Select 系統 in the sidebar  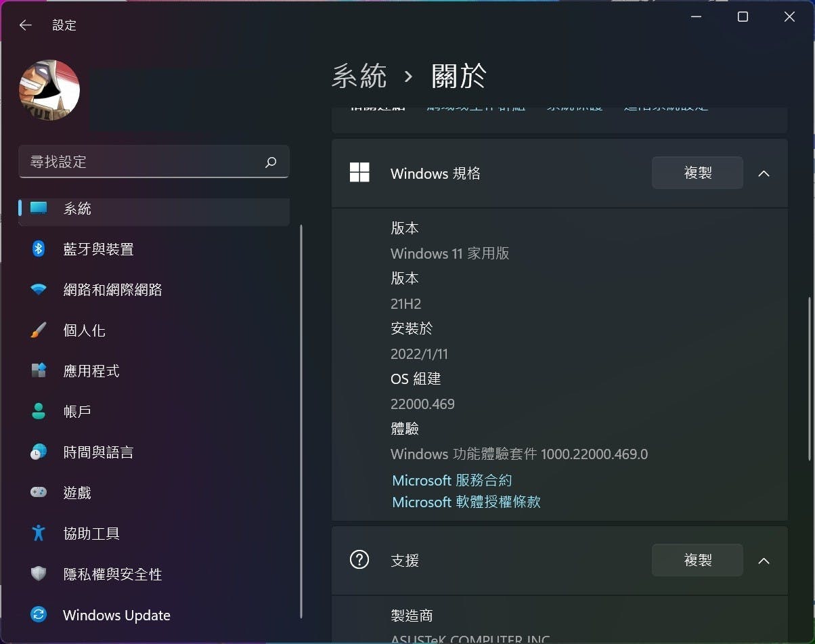pos(154,209)
